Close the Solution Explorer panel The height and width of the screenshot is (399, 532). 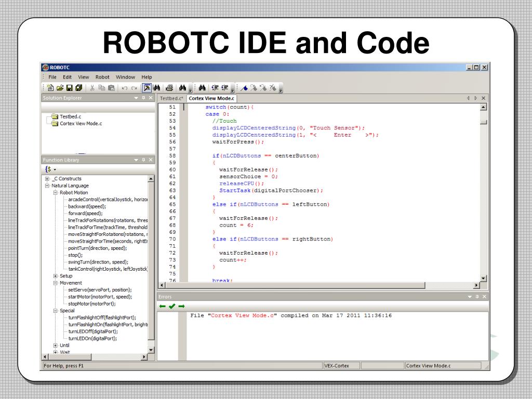[151, 98]
